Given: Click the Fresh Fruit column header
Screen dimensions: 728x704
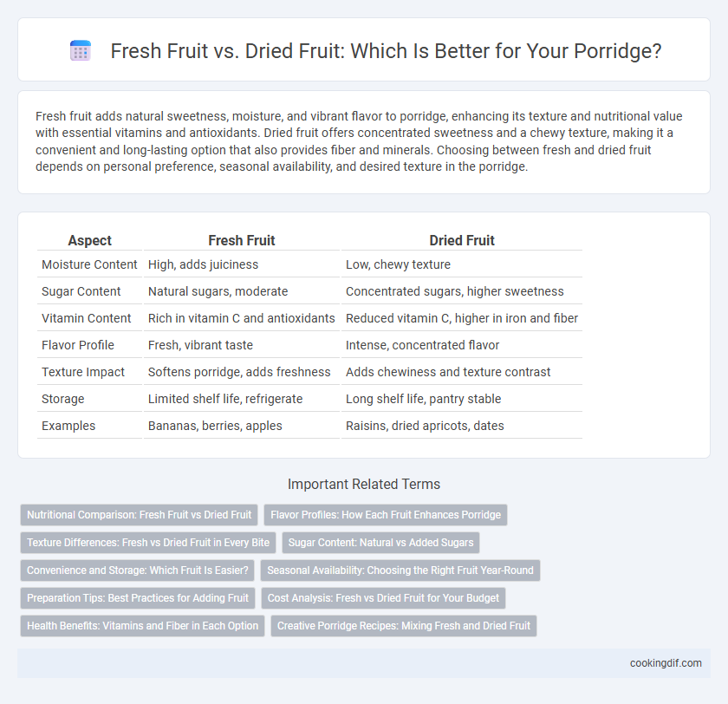Looking at the screenshot, I should pos(242,240).
